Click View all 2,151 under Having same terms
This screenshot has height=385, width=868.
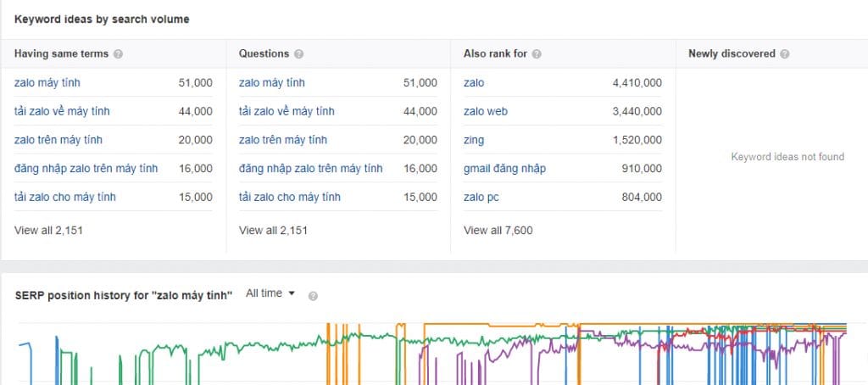pos(48,231)
